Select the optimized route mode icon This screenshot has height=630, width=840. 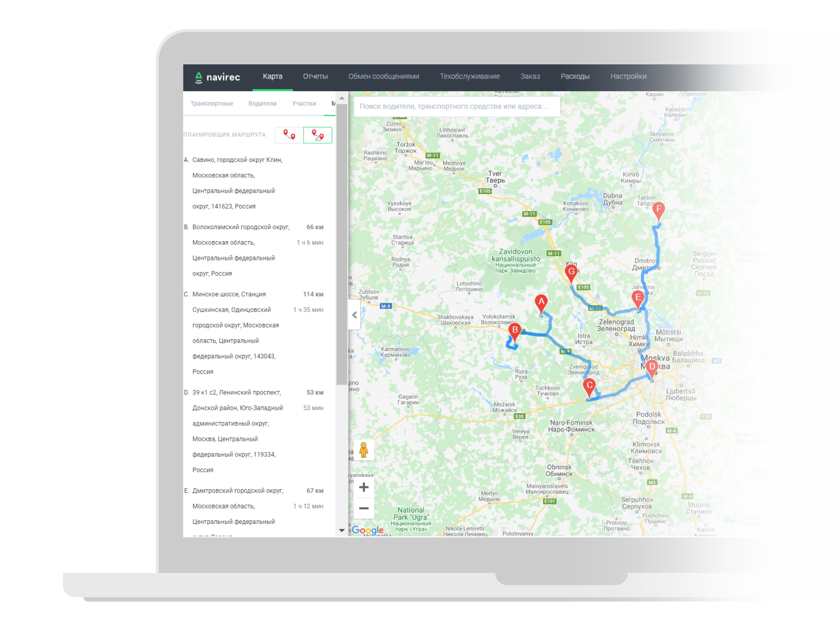pos(318,135)
